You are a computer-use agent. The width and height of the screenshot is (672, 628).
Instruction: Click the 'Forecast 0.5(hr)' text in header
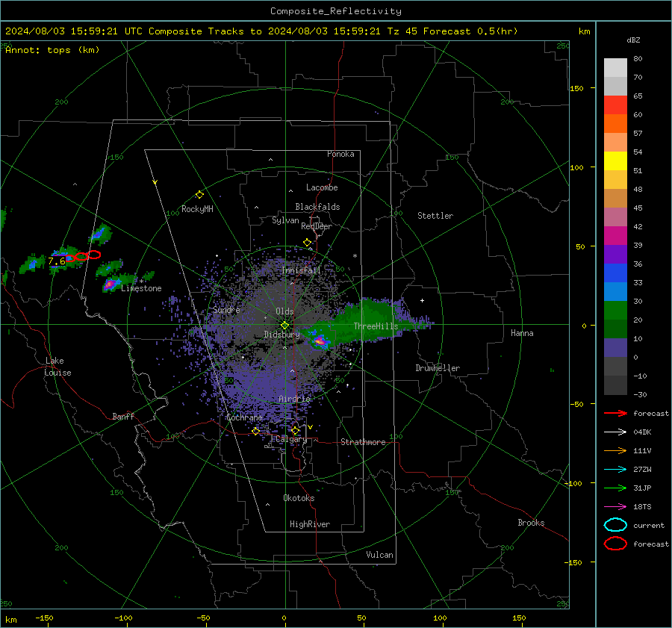pos(470,31)
